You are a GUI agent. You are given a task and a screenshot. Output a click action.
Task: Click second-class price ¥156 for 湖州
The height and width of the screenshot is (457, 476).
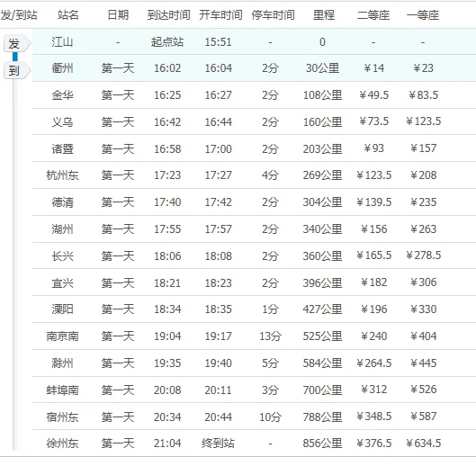[373, 229]
